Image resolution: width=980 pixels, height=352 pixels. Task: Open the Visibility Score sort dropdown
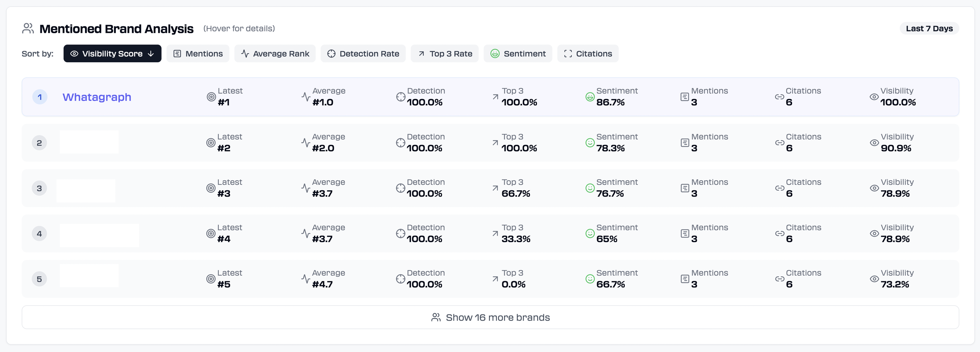click(x=112, y=54)
